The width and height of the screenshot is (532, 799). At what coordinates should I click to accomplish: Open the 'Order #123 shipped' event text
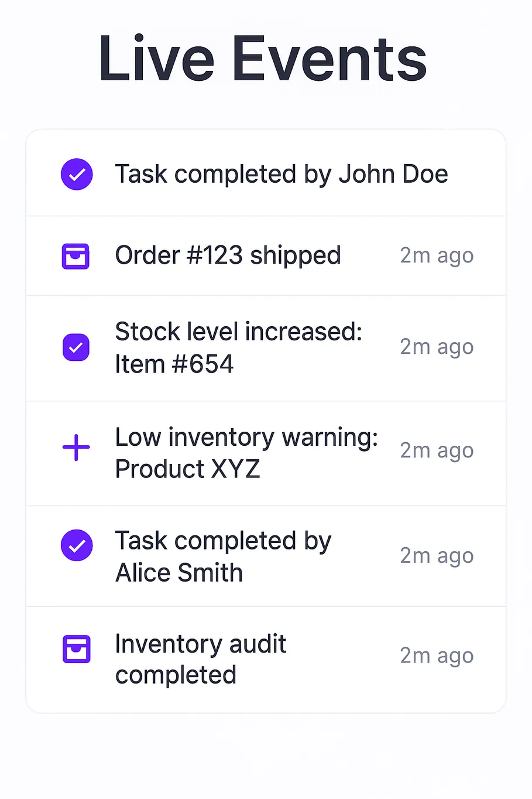[x=228, y=255]
